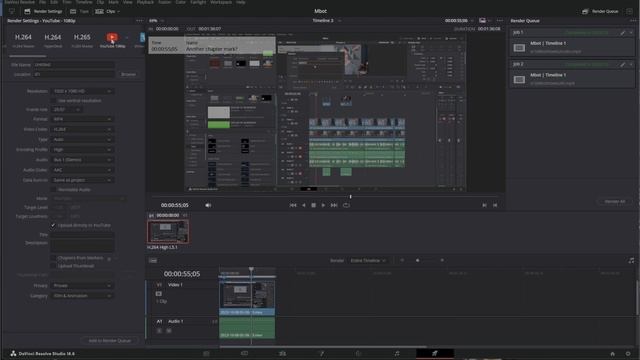Click the audio note icon above timeline
The height and width of the screenshot is (360, 640).
[631, 260]
